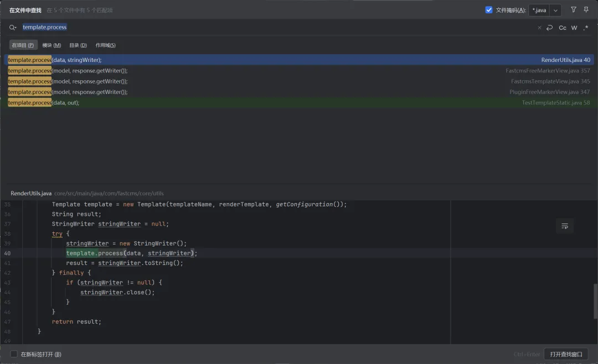Uncheck the 文件掩码 file mask checkbox

click(x=489, y=10)
